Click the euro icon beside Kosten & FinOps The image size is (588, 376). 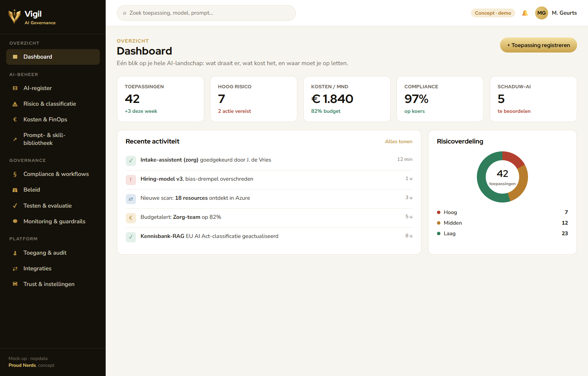15,120
